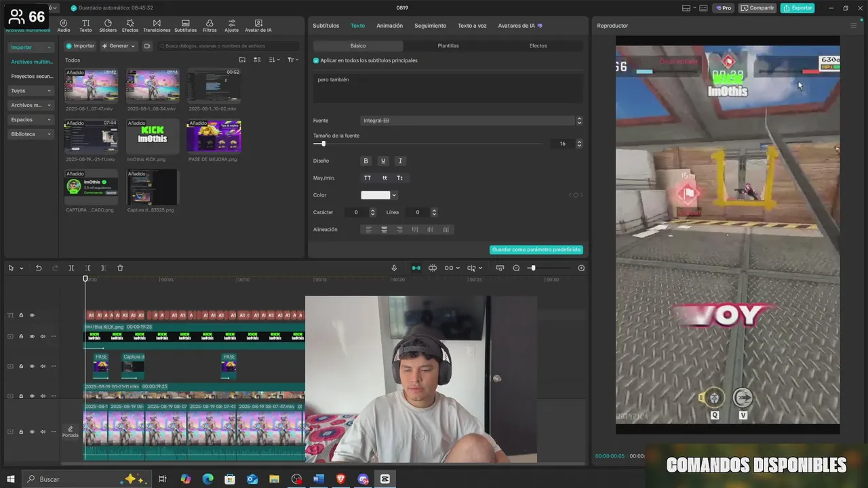The width and height of the screenshot is (868, 488).
Task: Hide the ImOthis KICK.png track
Action: click(x=32, y=336)
